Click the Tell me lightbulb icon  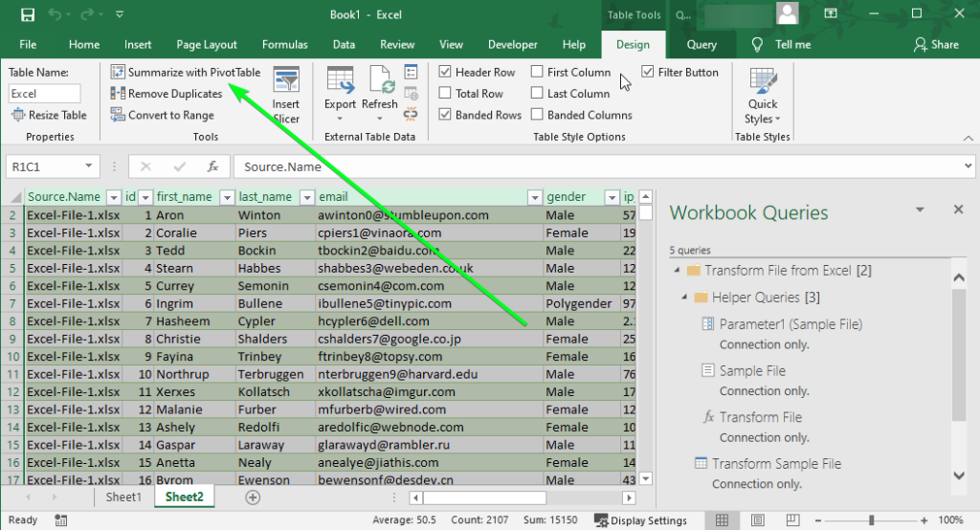(x=757, y=44)
